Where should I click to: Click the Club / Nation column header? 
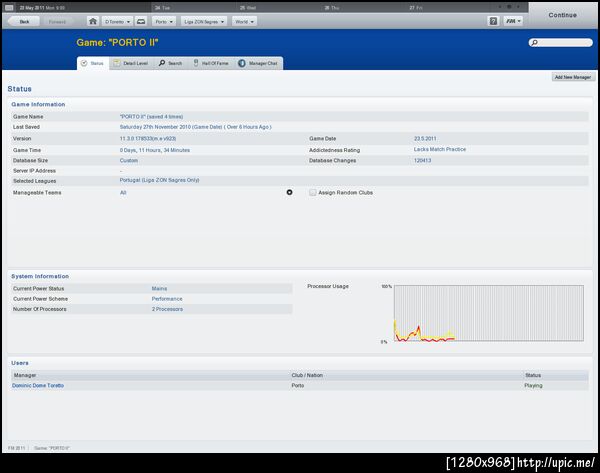307,375
